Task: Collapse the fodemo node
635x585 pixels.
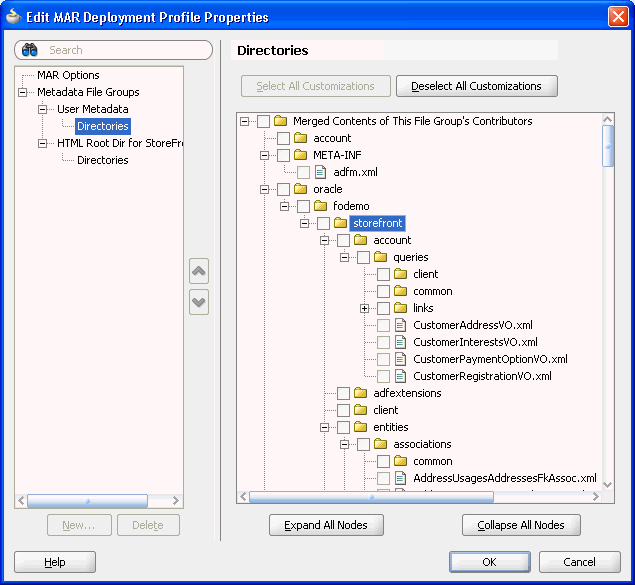Action: tap(284, 206)
